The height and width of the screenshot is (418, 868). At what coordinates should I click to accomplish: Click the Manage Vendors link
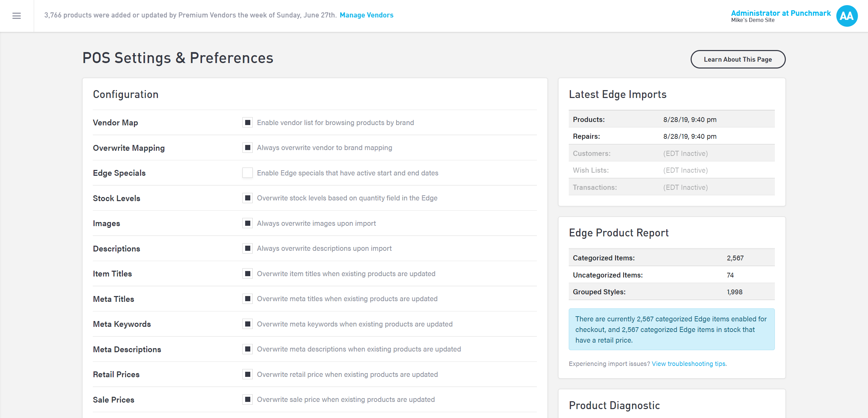click(x=366, y=15)
